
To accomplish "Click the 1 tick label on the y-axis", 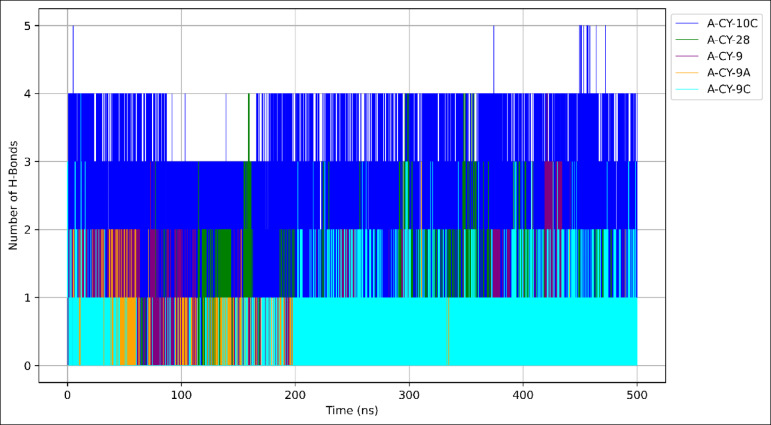I will click(x=28, y=298).
